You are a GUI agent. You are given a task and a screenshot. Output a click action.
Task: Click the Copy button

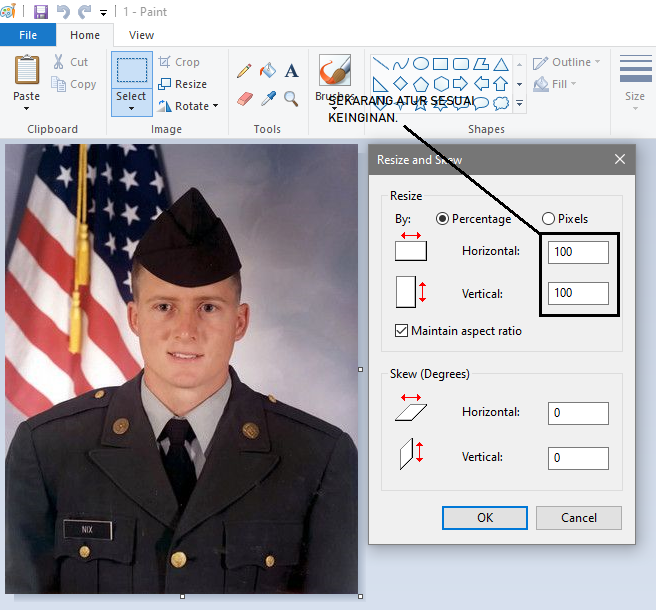pos(74,84)
